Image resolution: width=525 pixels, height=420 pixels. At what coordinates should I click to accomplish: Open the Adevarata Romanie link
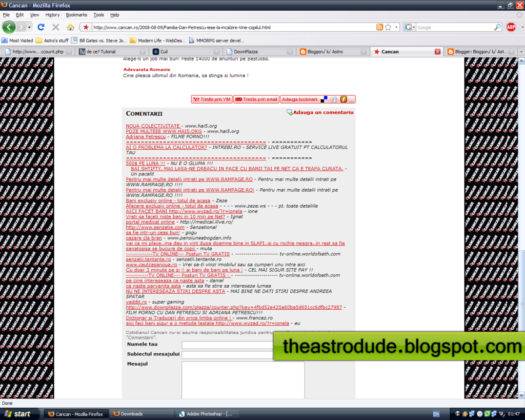coord(147,70)
